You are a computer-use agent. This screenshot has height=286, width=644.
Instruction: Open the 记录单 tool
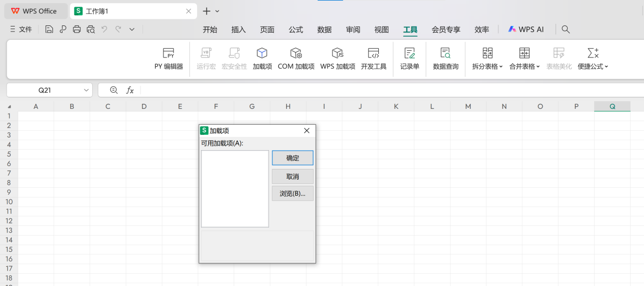pyautogui.click(x=409, y=59)
